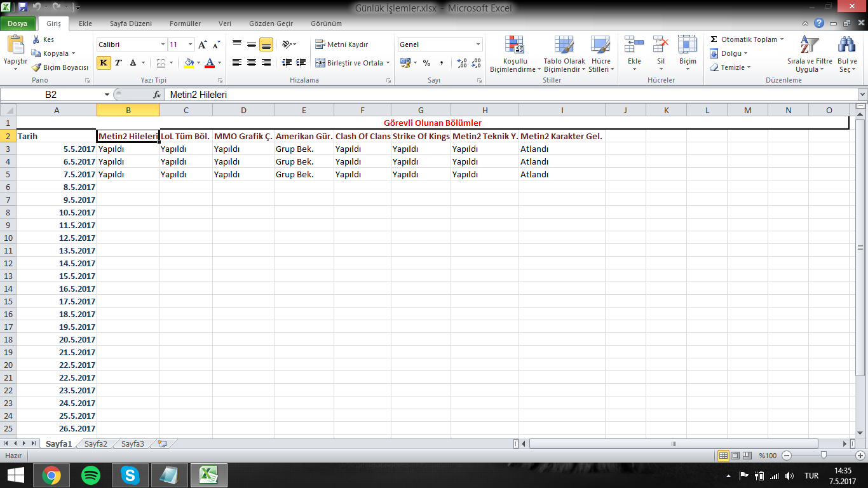Select the Biçim Boyacısı format painter
Image resolution: width=868 pixels, height=488 pixels.
click(x=60, y=67)
